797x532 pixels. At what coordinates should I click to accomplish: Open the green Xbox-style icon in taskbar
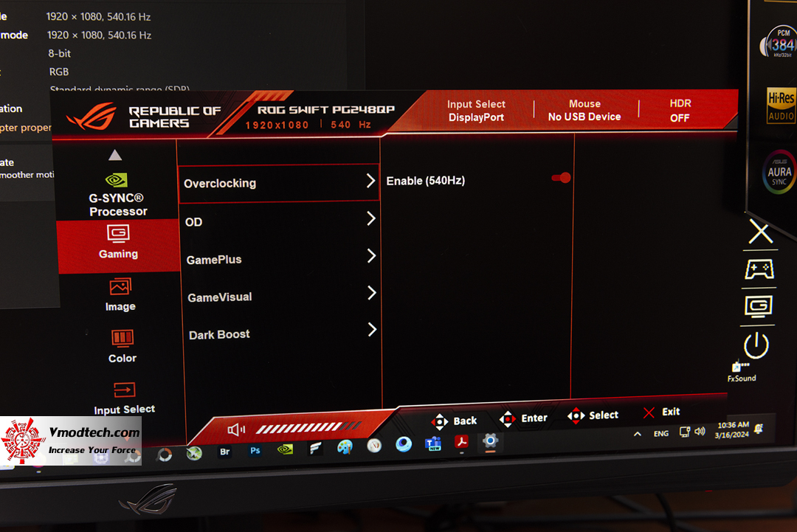tap(194, 453)
